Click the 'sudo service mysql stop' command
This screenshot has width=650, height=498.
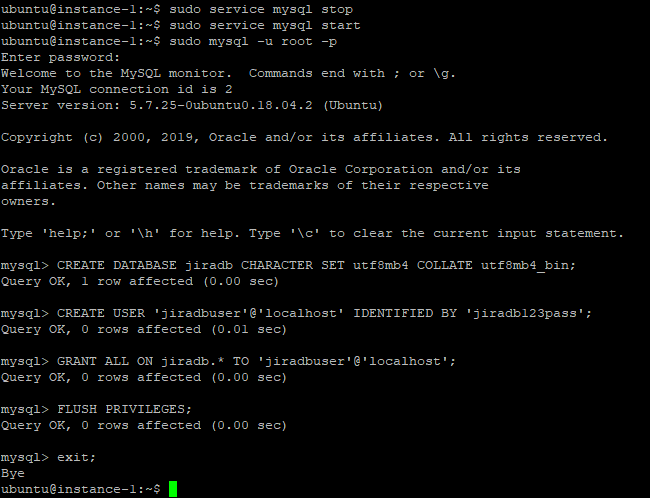261,10
